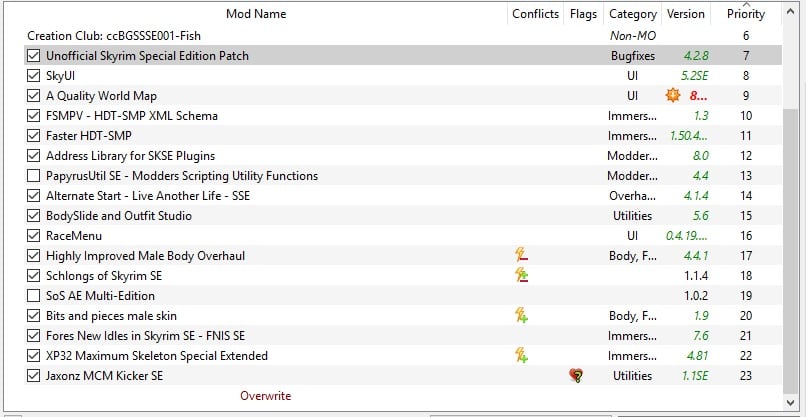Click the conflict icon on Schlongs of Skyrim SE row
The height and width of the screenshot is (417, 806).
pyautogui.click(x=522, y=275)
